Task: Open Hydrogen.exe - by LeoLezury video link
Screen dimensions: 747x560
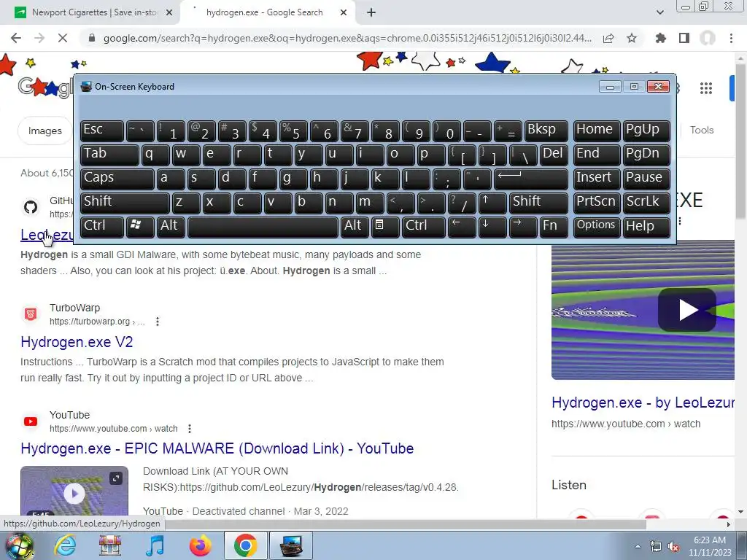Action: tap(643, 402)
